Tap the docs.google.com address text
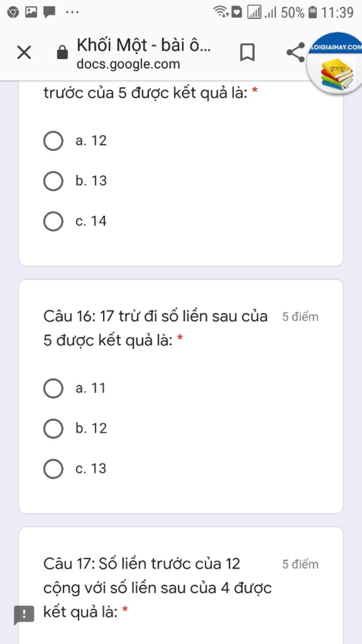This screenshot has width=362, height=644. pyautogui.click(x=128, y=64)
